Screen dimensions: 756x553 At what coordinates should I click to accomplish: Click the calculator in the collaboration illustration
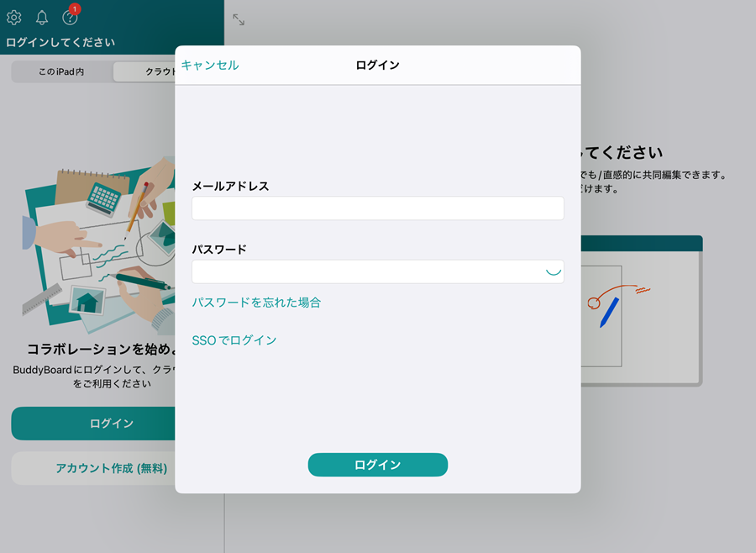(x=105, y=198)
